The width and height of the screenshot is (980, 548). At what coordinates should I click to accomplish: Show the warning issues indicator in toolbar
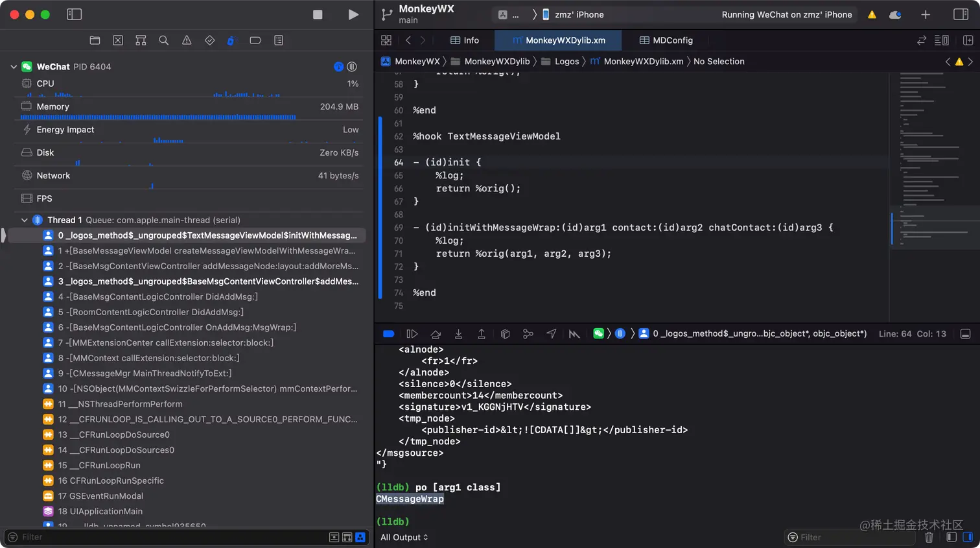pyautogui.click(x=872, y=14)
